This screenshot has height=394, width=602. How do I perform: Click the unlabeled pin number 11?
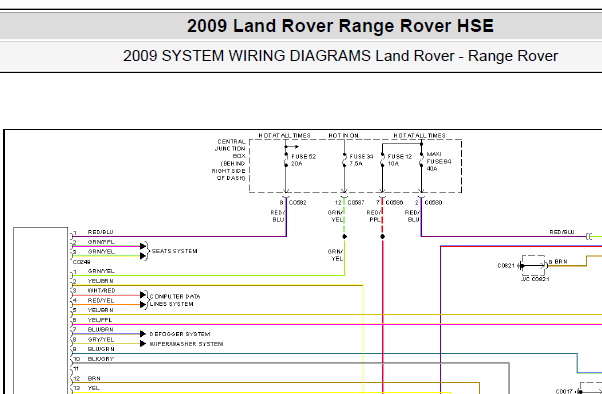coord(76,369)
